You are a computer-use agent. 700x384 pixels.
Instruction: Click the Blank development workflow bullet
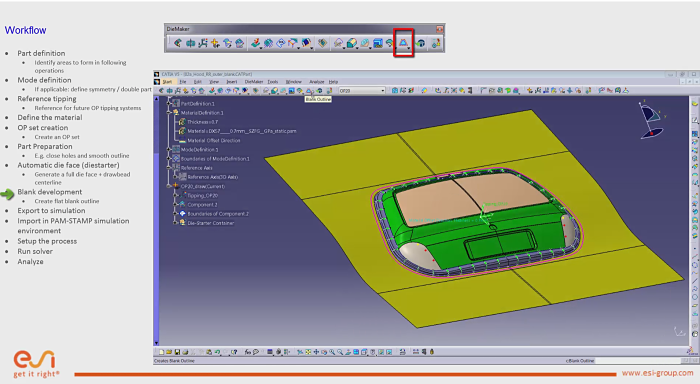(50, 192)
